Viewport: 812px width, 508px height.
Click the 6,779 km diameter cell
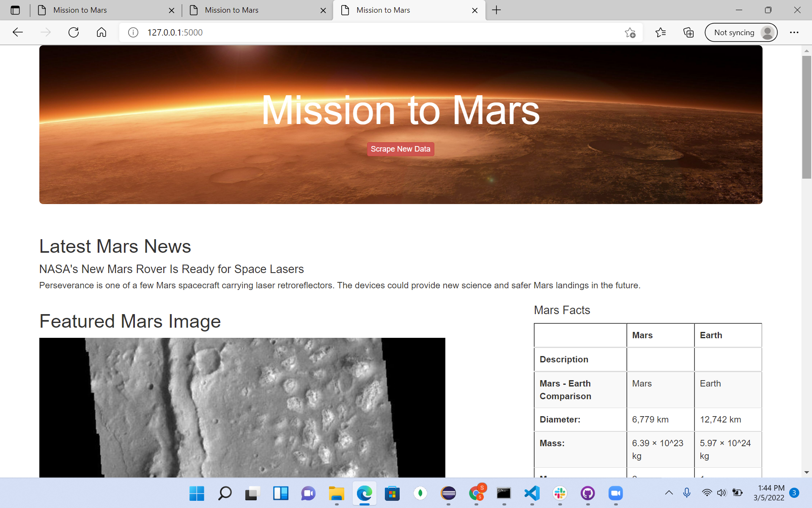click(660, 420)
